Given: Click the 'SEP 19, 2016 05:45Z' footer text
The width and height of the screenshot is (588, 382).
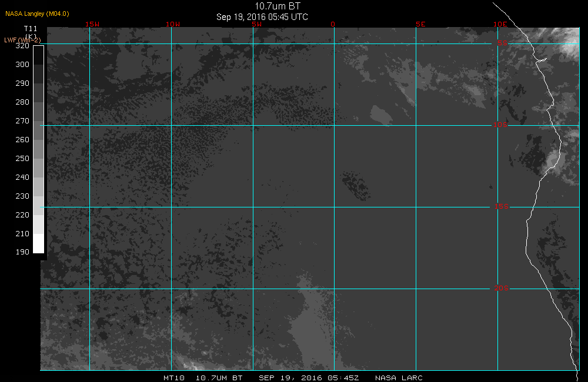Looking at the screenshot, I should pyautogui.click(x=309, y=378).
